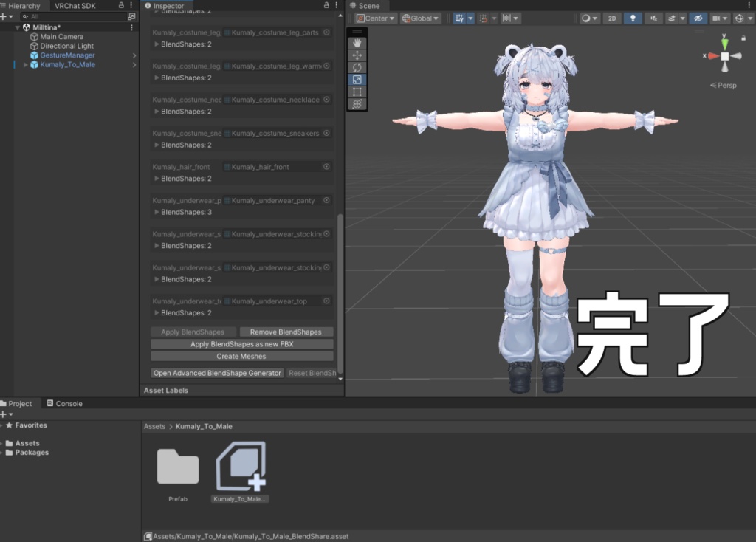Click the red X axis gizmo cone

point(713,56)
